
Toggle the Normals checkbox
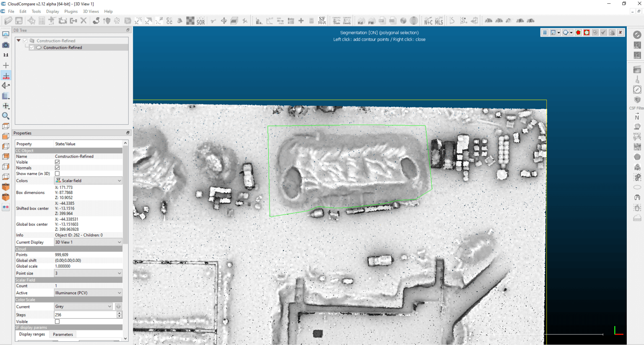(x=57, y=168)
